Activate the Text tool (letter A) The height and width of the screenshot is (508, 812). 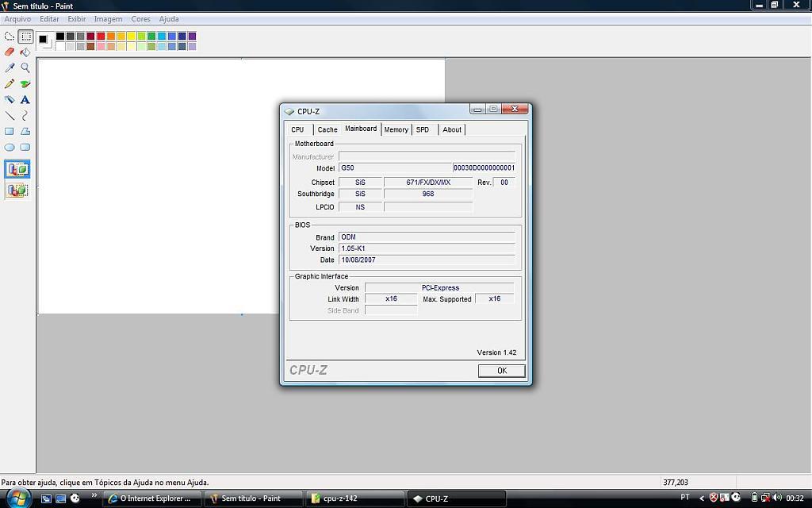pyautogui.click(x=25, y=99)
